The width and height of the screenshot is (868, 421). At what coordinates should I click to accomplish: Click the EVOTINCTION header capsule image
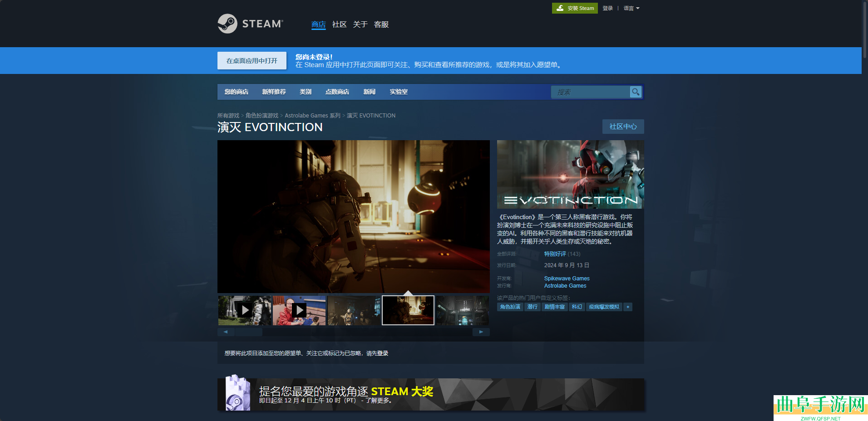click(x=571, y=174)
